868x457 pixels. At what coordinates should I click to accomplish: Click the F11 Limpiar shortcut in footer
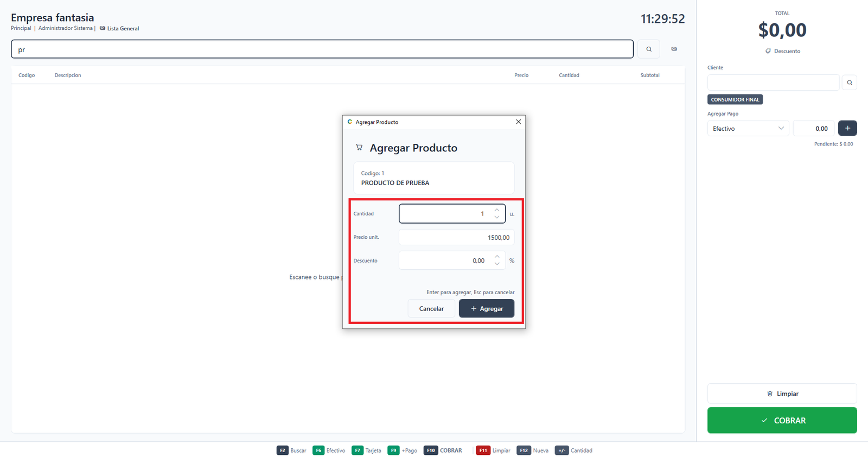(x=493, y=450)
